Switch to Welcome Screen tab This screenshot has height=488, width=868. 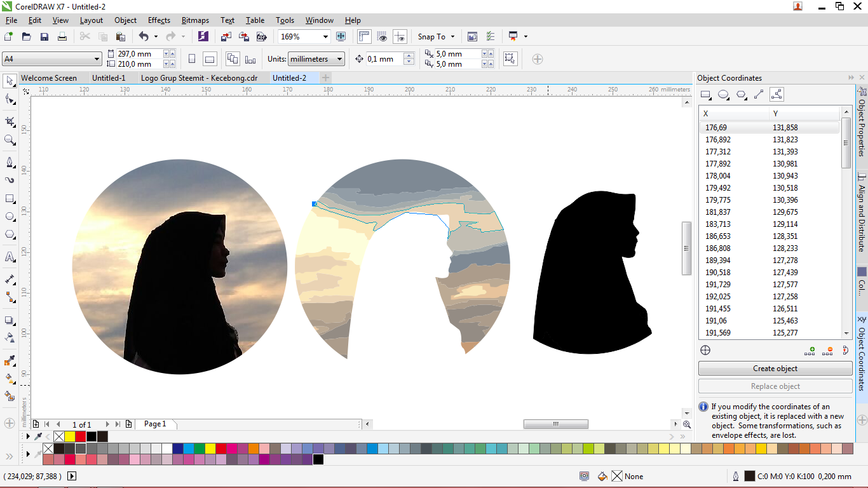(49, 78)
